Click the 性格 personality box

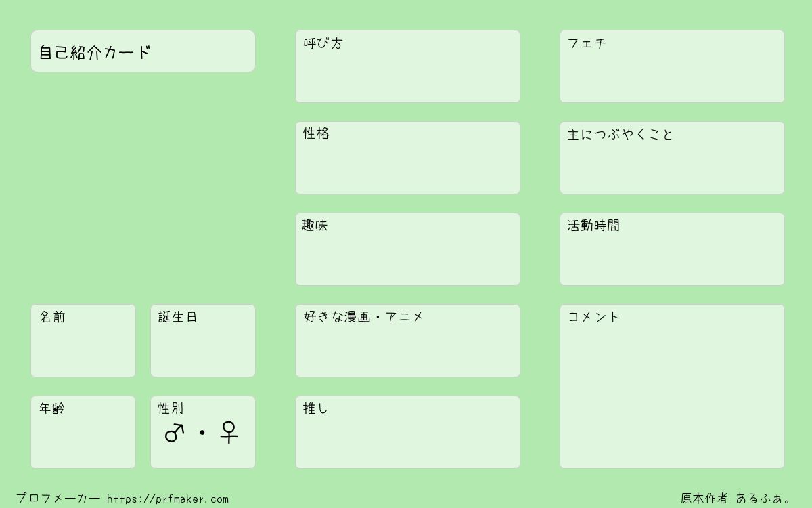click(407, 158)
